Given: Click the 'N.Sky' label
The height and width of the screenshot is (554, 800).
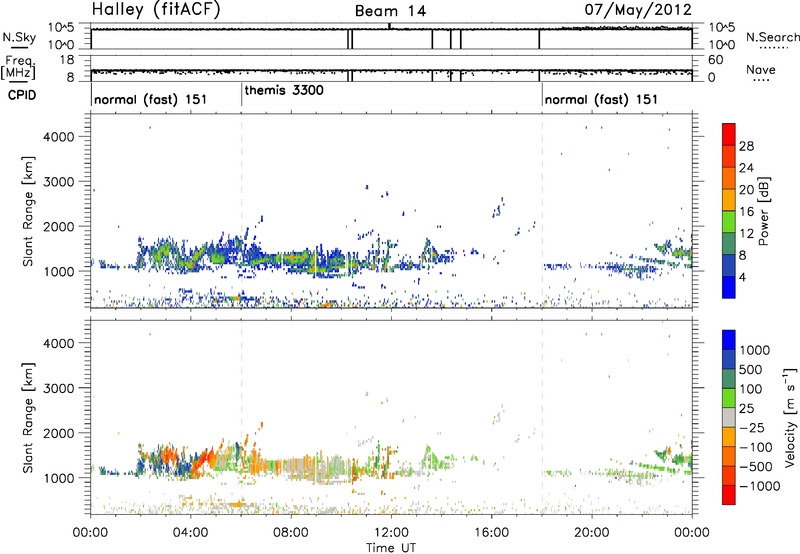Looking at the screenshot, I should pyautogui.click(x=19, y=37).
